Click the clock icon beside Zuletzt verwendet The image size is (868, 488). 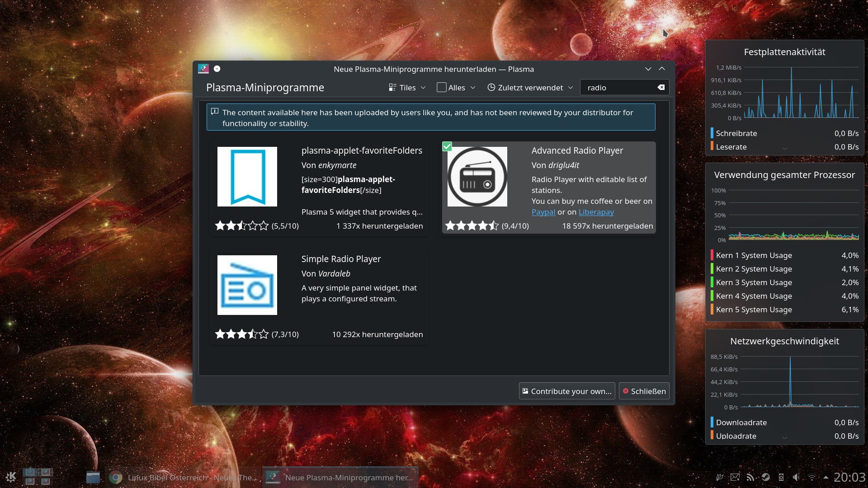491,87
